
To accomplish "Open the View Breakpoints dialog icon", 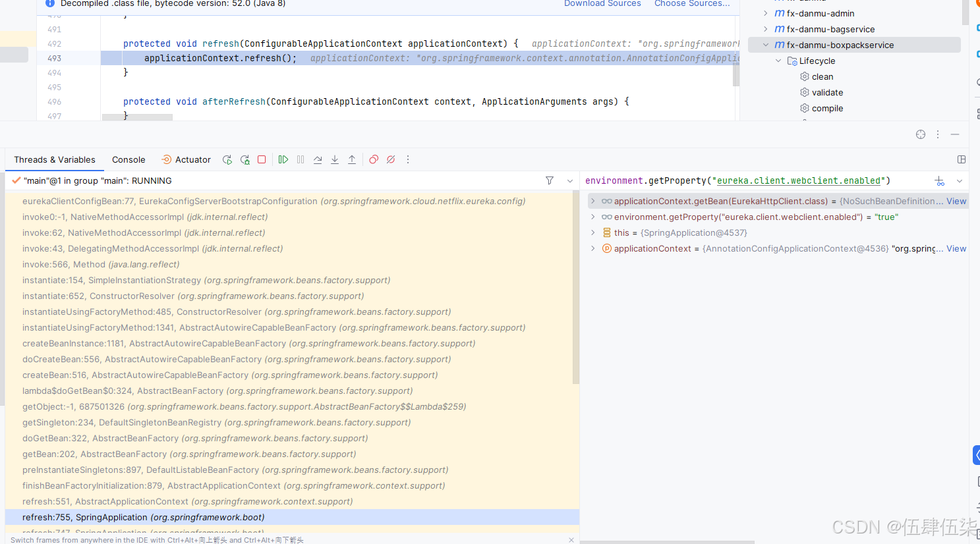I will pos(374,159).
